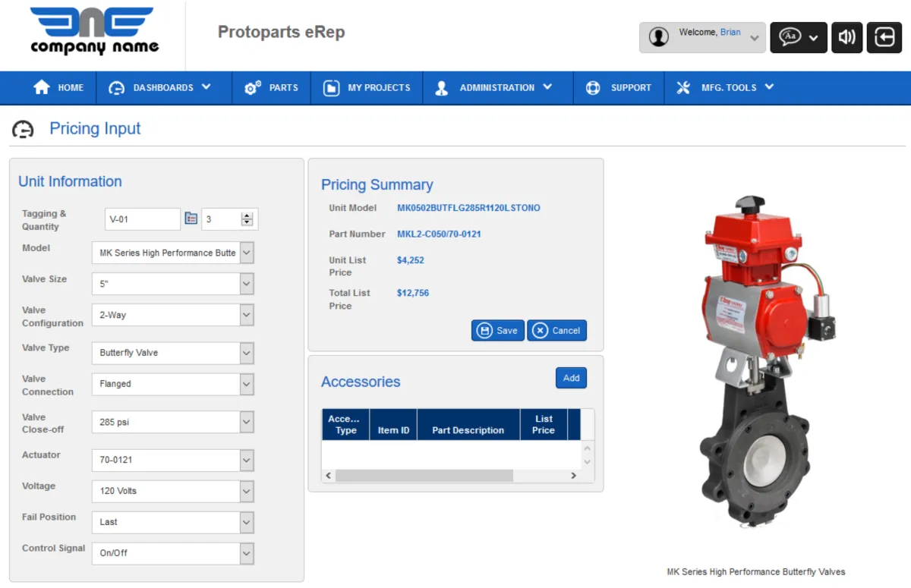Save the pricing summary
This screenshot has height=588, width=911.
click(x=498, y=330)
